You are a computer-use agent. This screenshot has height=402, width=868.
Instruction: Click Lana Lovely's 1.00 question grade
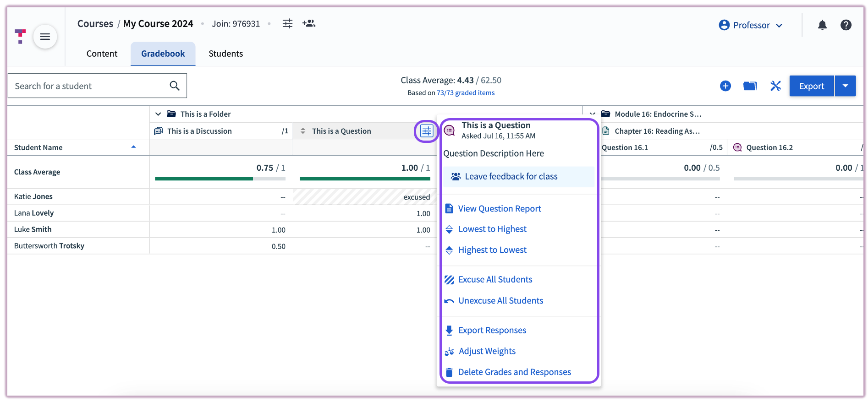(423, 213)
